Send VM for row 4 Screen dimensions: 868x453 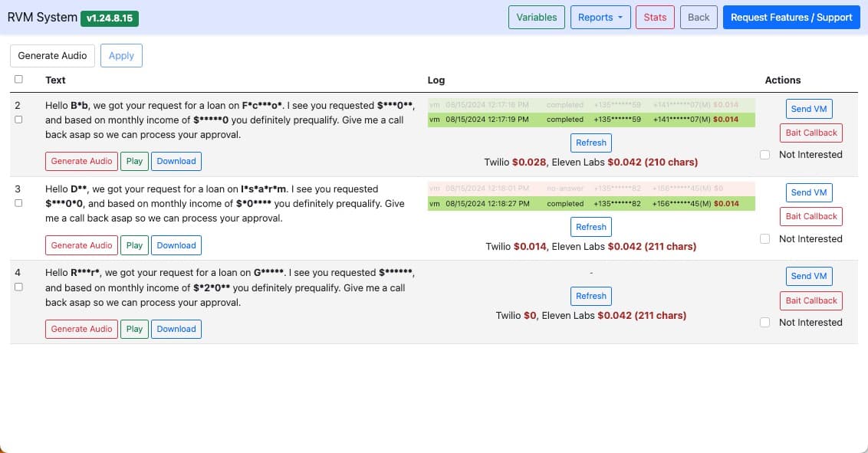tap(809, 276)
